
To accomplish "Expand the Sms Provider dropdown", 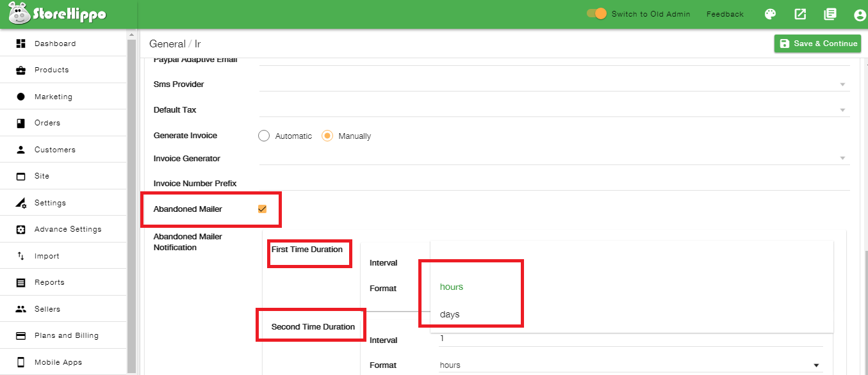I will pos(842,84).
